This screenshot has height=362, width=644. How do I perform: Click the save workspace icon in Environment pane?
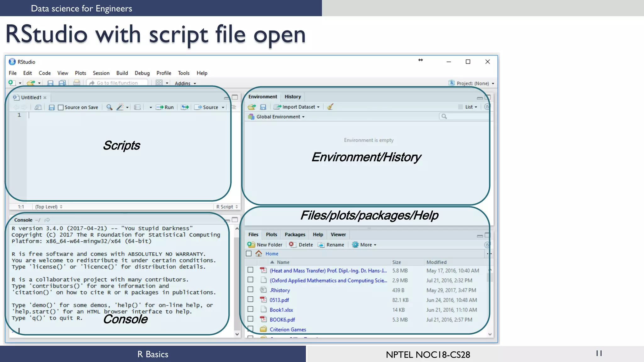263,107
